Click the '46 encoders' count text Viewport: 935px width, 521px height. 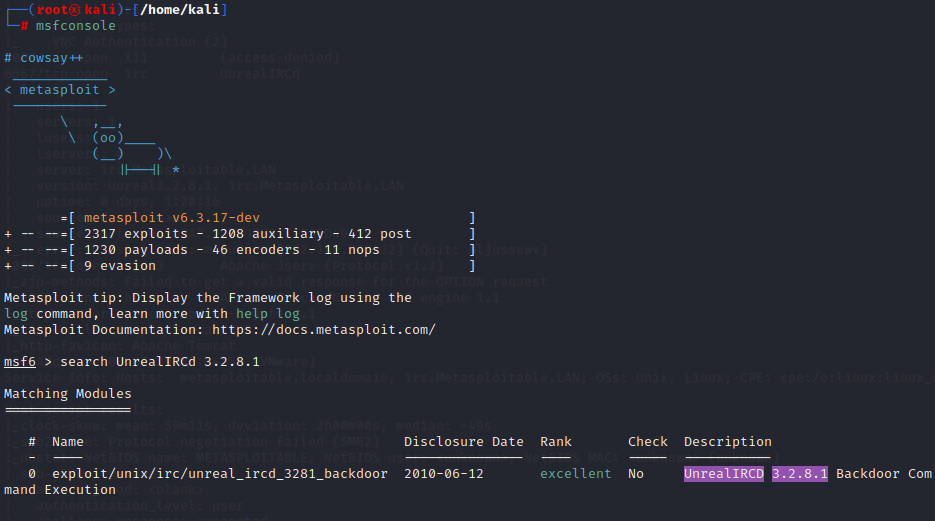click(256, 250)
